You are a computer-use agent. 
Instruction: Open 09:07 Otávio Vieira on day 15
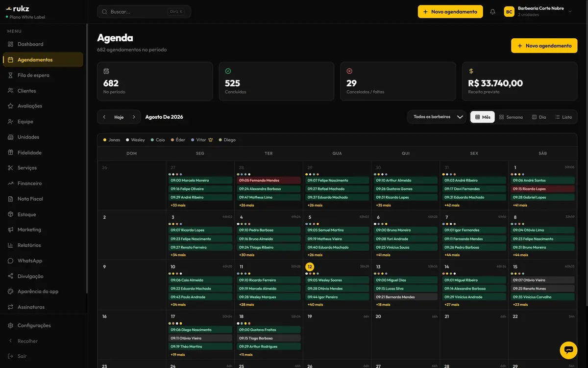543,280
